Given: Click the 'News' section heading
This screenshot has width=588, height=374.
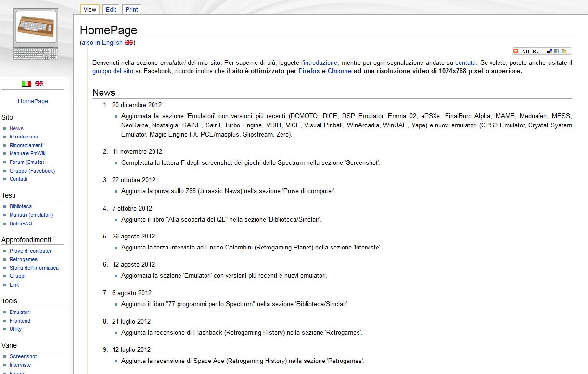Looking at the screenshot, I should coord(103,92).
